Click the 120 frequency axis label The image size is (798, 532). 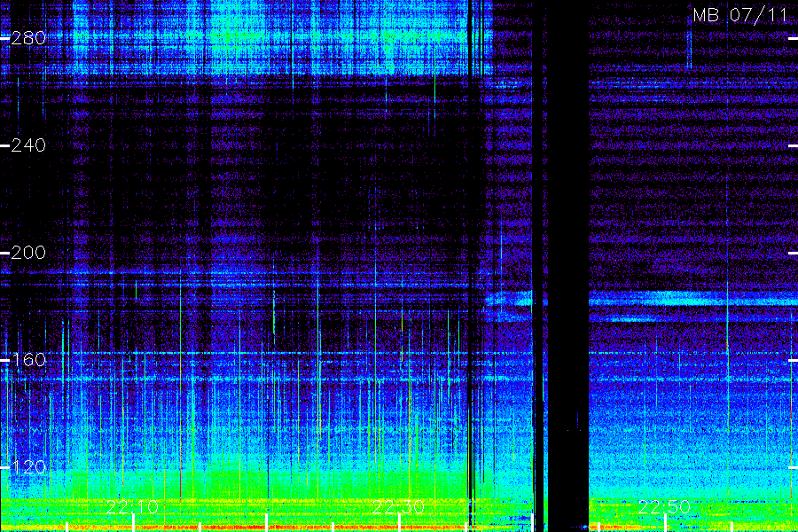click(x=28, y=467)
